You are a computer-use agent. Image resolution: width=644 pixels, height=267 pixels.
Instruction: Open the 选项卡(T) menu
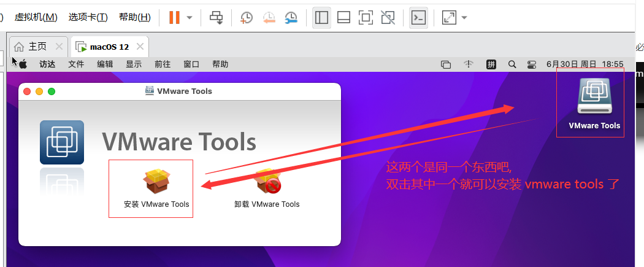coord(88,17)
